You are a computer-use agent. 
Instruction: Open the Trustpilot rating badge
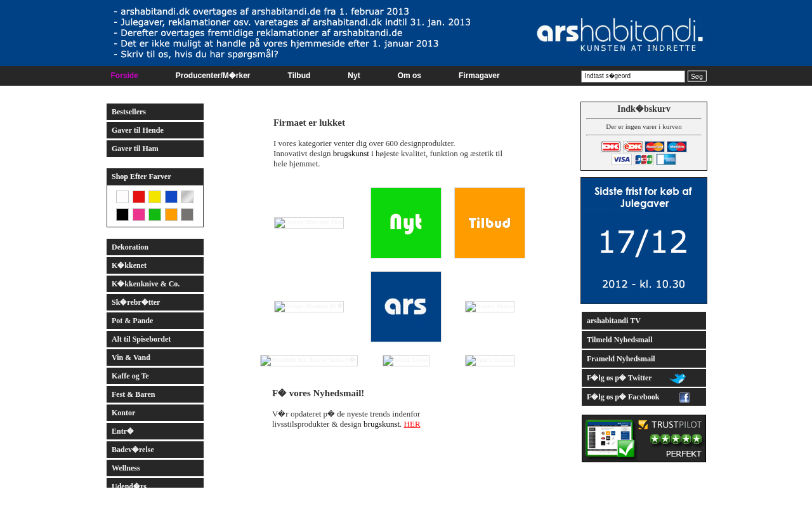pyautogui.click(x=644, y=439)
